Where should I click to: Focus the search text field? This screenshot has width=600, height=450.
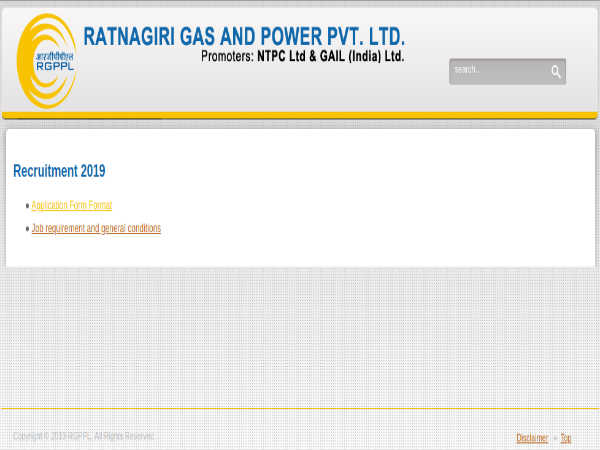point(497,71)
